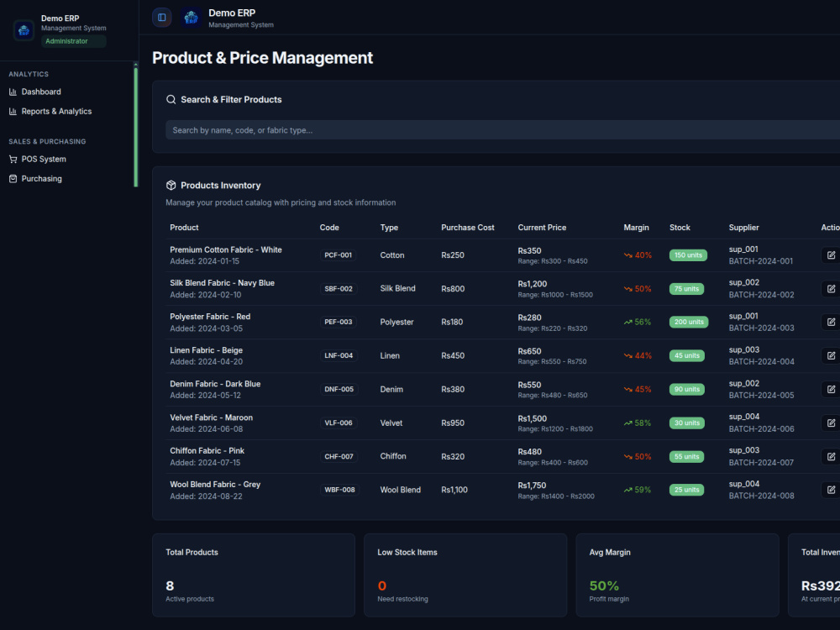Click the PEF-003 code badge

point(339,322)
